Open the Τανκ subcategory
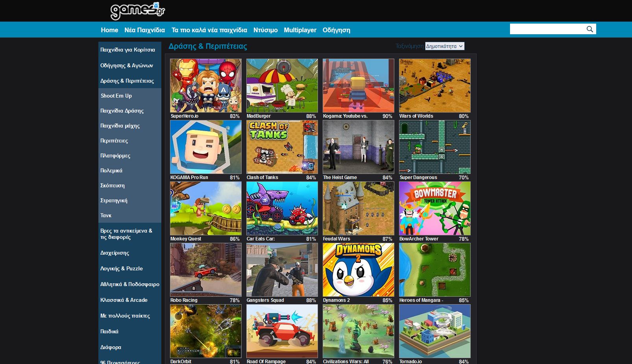This screenshot has height=364, width=632. 130,215
